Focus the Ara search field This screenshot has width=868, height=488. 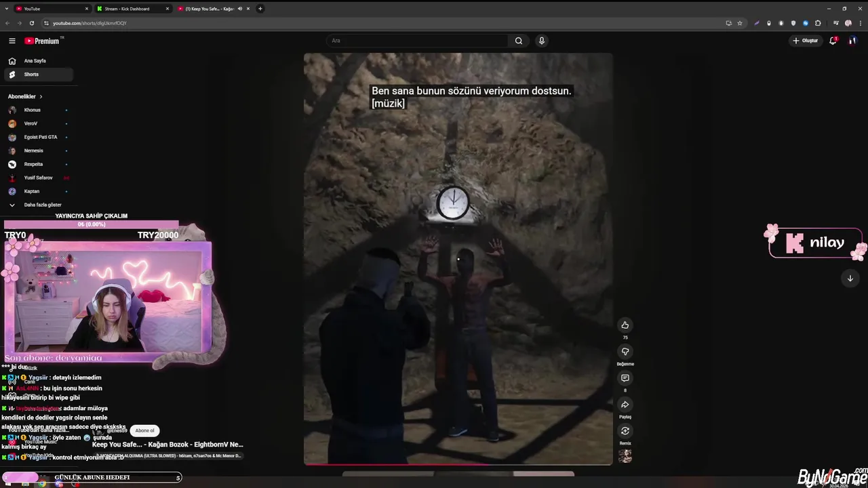[x=417, y=41]
